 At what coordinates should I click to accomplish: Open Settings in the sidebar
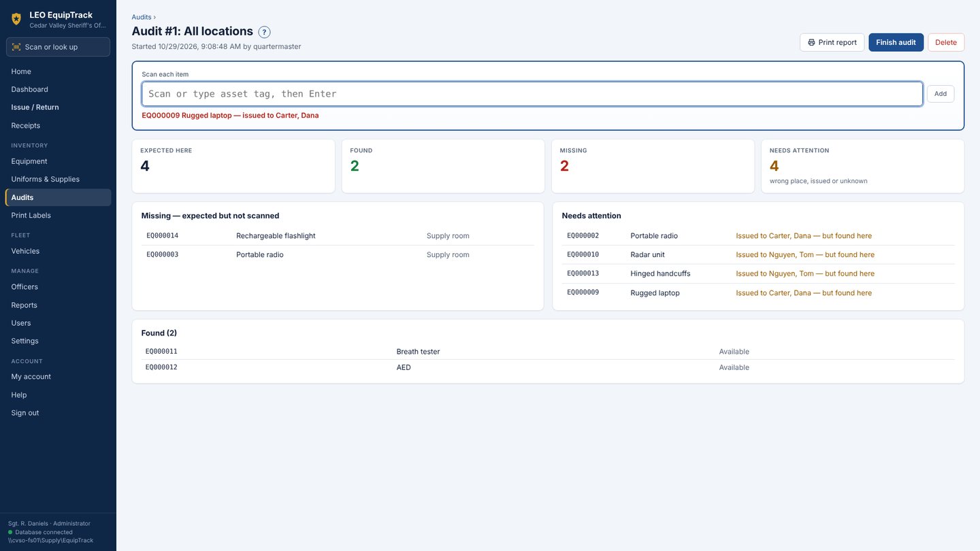(x=58, y=341)
